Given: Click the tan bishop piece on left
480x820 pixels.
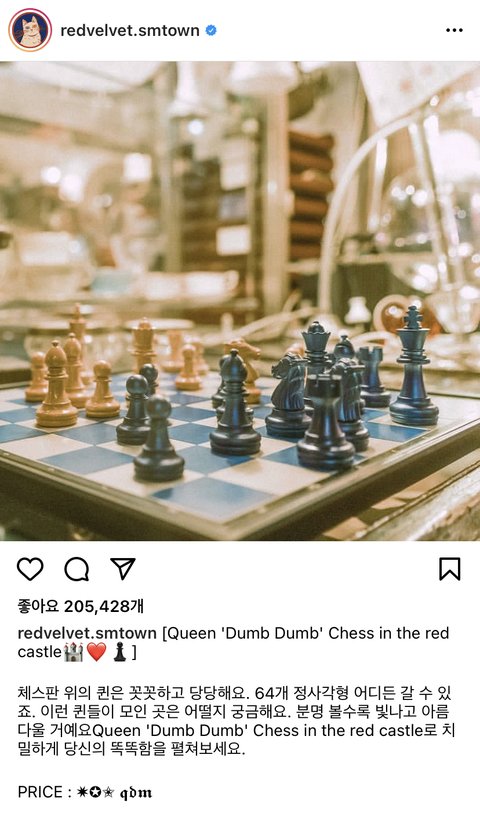Looking at the screenshot, I should (x=56, y=383).
